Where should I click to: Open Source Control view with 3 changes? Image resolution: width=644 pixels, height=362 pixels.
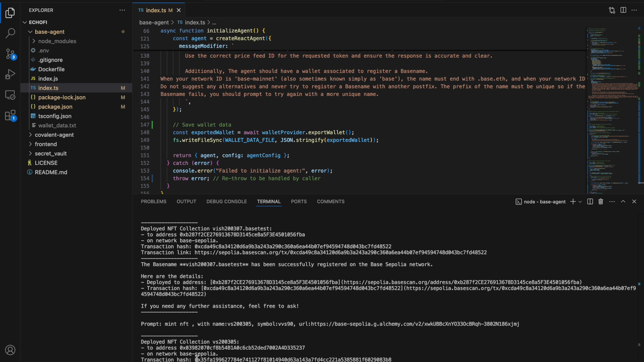[10, 54]
